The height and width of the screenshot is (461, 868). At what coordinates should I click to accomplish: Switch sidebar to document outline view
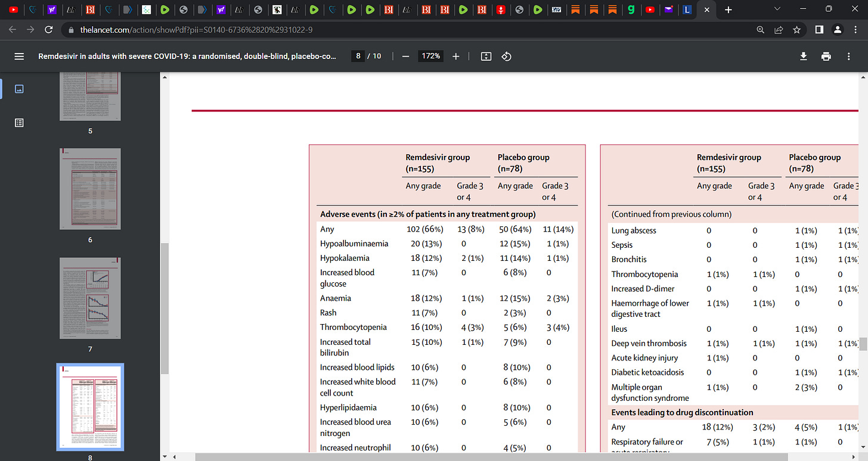pyautogui.click(x=19, y=123)
